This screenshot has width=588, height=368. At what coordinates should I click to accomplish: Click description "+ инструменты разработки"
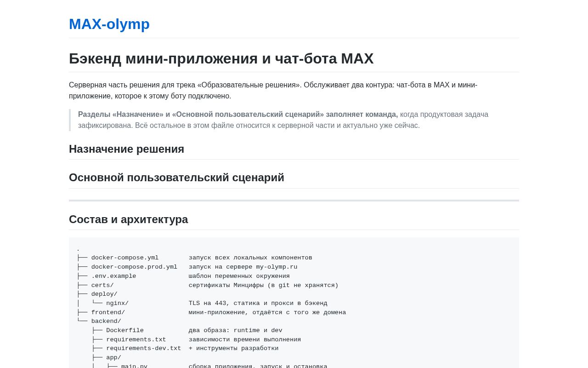click(x=233, y=348)
